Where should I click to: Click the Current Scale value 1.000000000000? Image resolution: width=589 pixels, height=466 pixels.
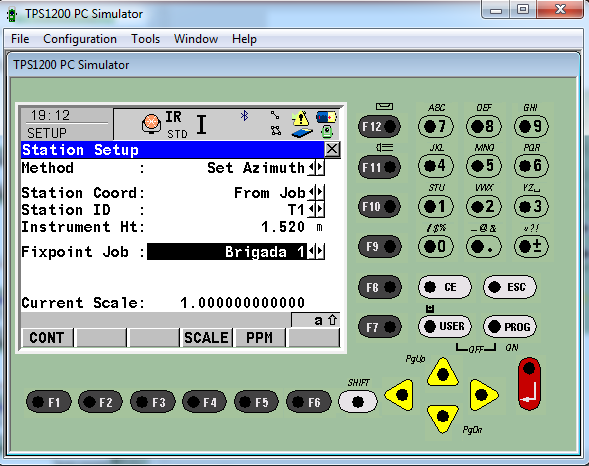(243, 303)
